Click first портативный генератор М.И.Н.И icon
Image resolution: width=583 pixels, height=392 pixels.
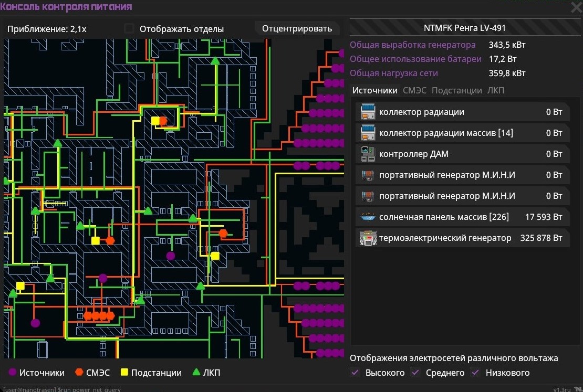tap(368, 175)
